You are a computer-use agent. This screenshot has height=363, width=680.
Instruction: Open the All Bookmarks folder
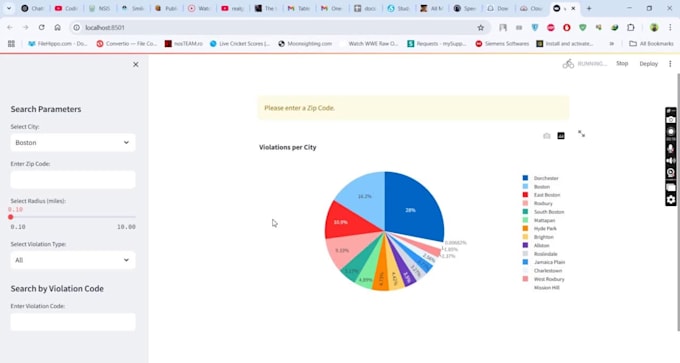click(651, 44)
